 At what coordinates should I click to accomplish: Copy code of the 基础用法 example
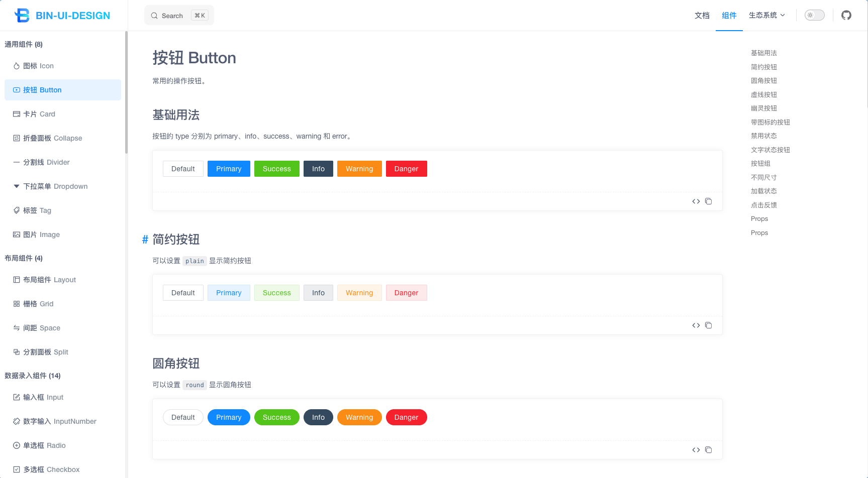click(709, 201)
